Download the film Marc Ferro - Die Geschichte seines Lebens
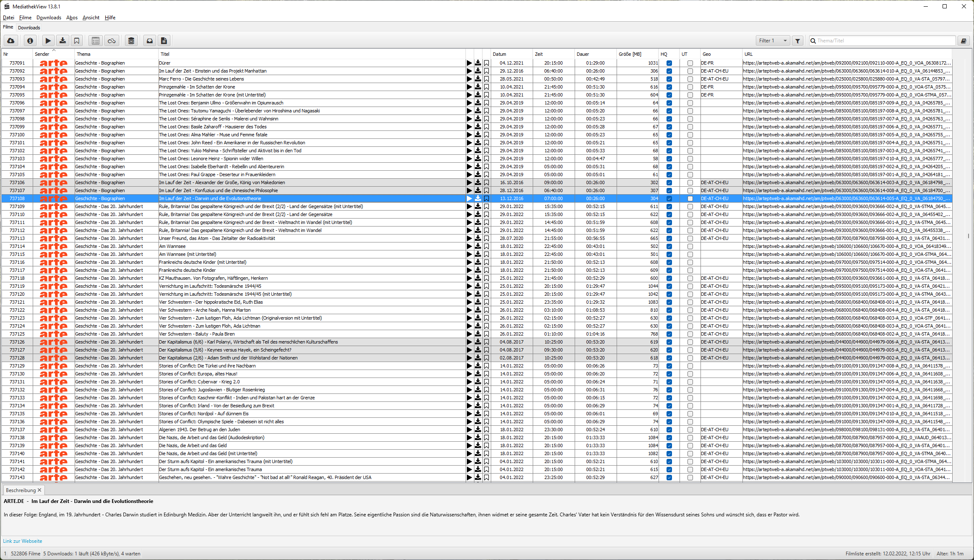The height and width of the screenshot is (560, 974). pyautogui.click(x=478, y=79)
